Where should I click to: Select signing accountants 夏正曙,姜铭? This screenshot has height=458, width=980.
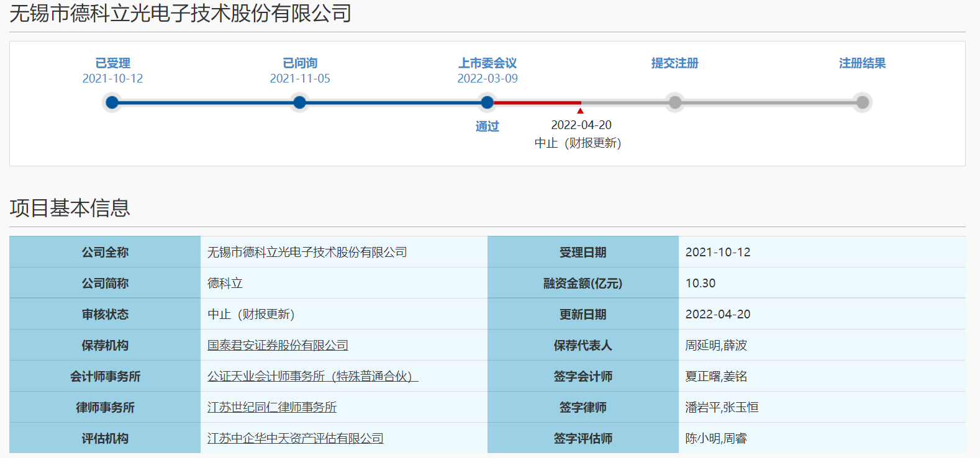pyautogui.click(x=716, y=376)
